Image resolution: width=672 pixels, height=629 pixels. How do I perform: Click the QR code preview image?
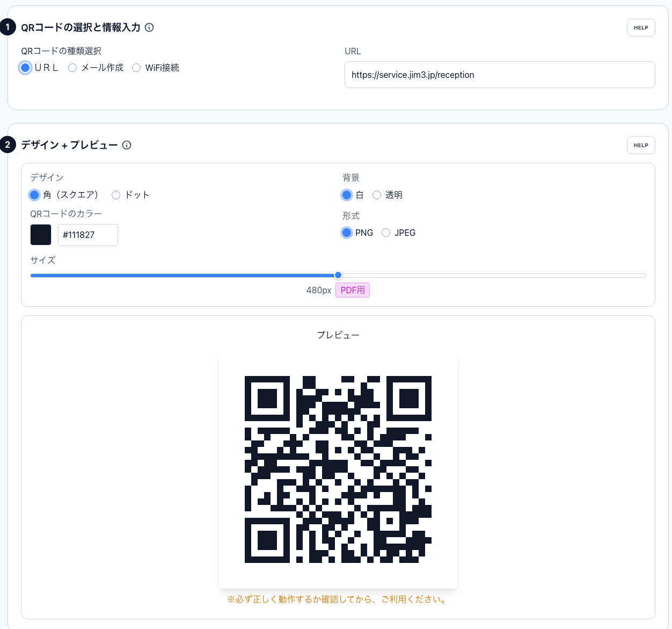pyautogui.click(x=338, y=469)
